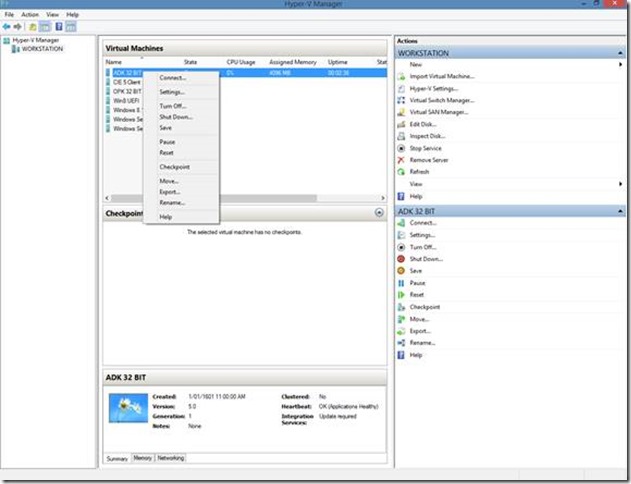Choose Connect... from the context menu
Screen dimensions: 631x484
[x=172, y=77]
